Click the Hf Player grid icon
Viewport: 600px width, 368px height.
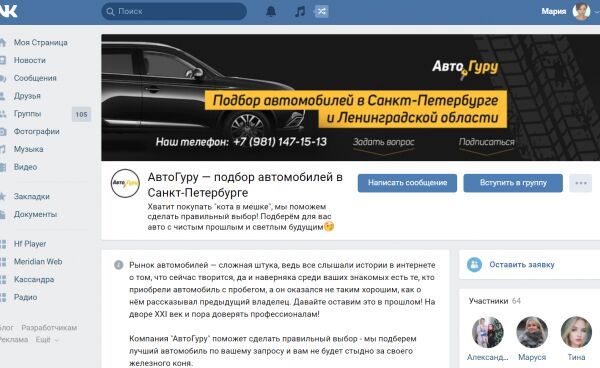(x=3, y=244)
